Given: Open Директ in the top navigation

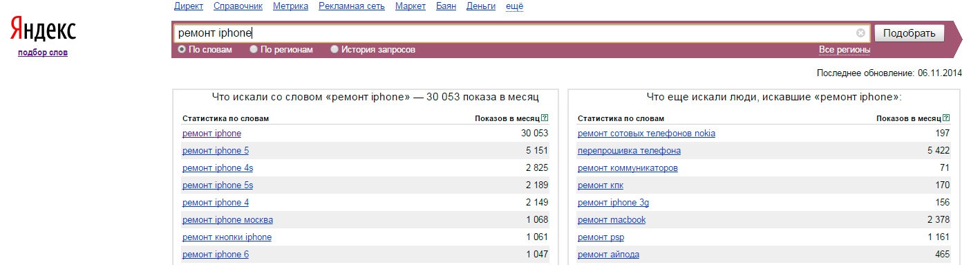Looking at the screenshot, I should click(189, 6).
